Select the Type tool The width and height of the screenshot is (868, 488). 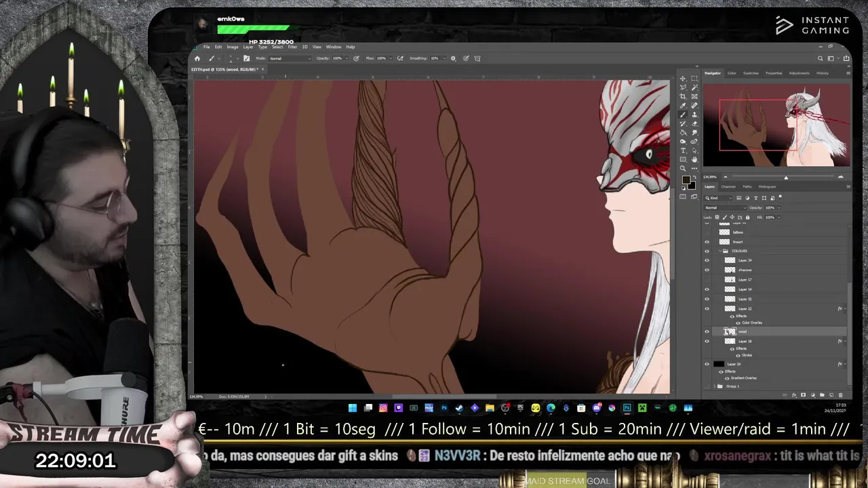point(683,150)
